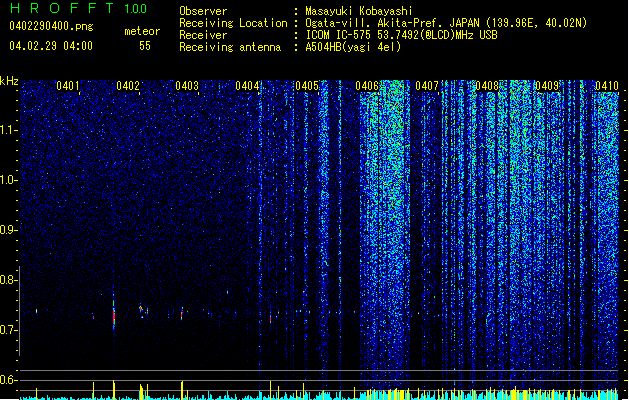The width and height of the screenshot is (629, 400).
Task: Select the meteor count value 55
Action: [x=145, y=46]
